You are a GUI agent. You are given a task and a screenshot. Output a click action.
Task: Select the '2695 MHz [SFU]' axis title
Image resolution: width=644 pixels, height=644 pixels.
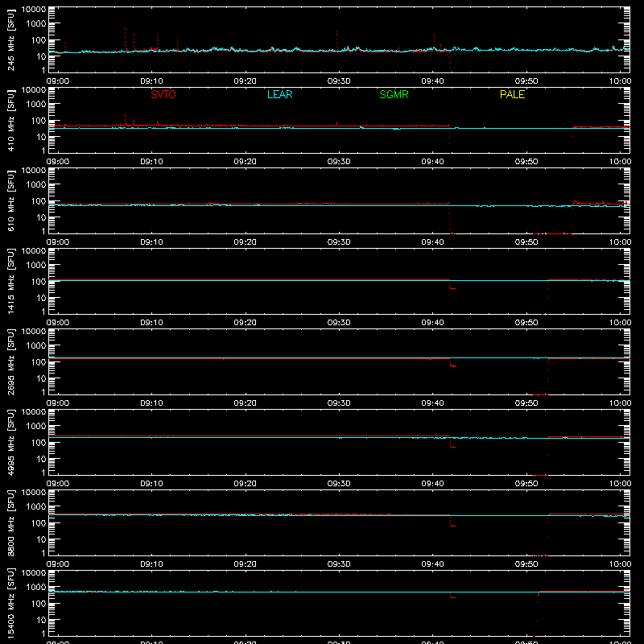pyautogui.click(x=10, y=361)
